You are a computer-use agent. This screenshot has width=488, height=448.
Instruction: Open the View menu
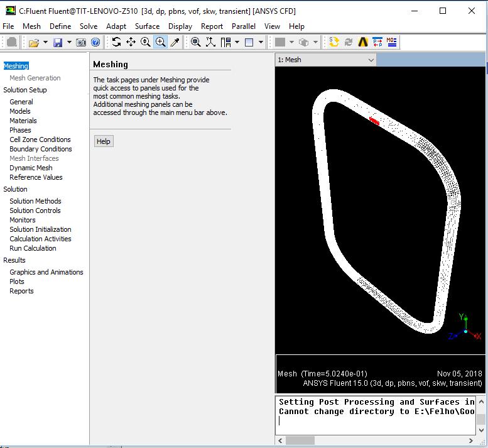(x=273, y=26)
